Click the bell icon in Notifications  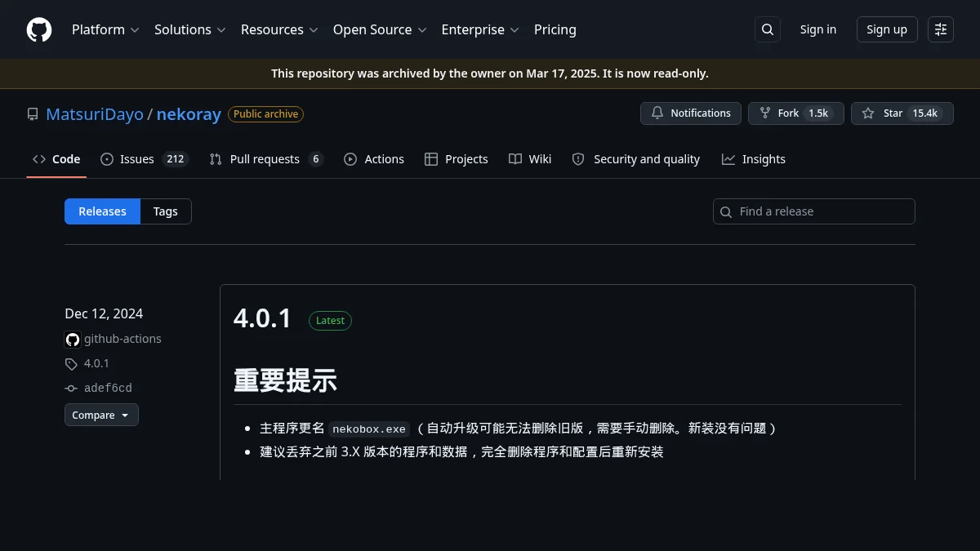point(657,113)
